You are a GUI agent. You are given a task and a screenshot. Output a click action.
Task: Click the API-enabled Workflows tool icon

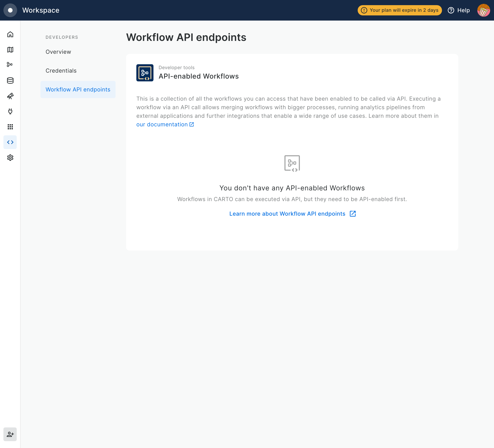145,73
